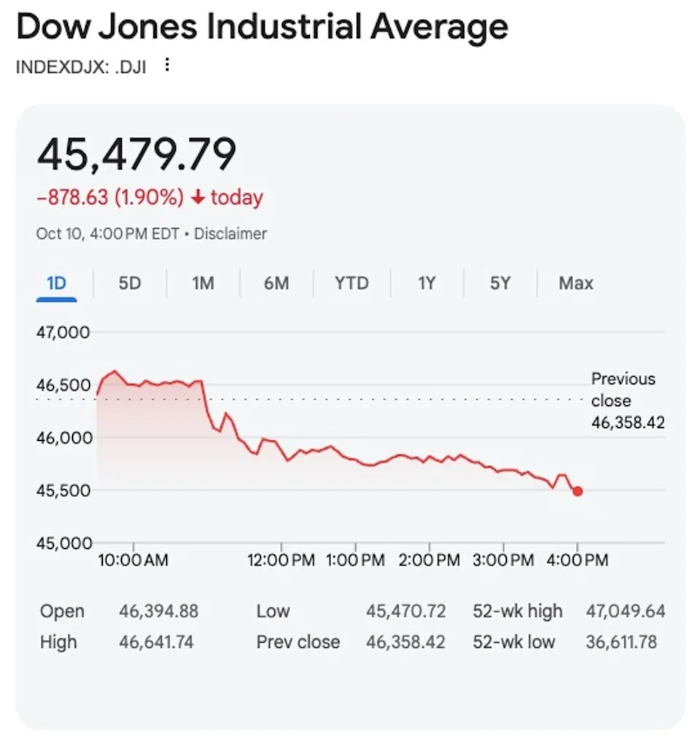
Task: Open the 5Y chart tab
Action: [x=500, y=283]
